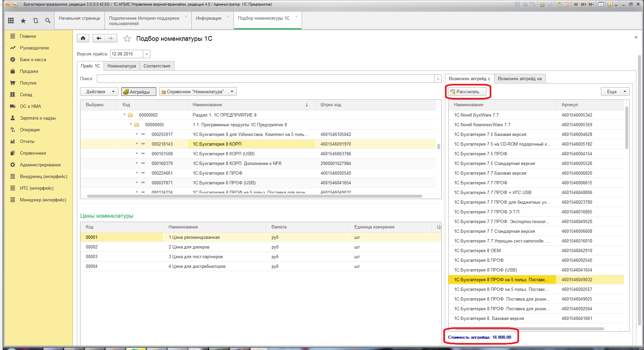Open the Руководителю section
This screenshot has width=644, height=350.
tap(34, 48)
